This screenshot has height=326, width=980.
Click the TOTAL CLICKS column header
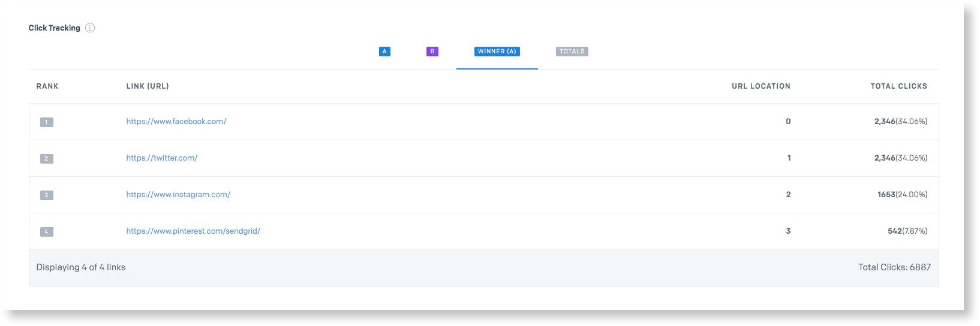point(899,86)
